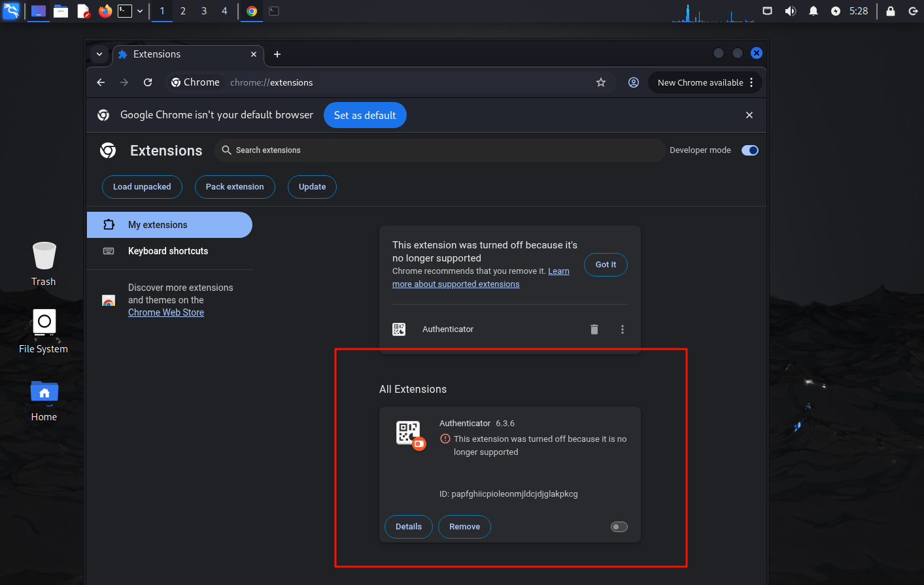Click the Load unpacked button

(x=142, y=187)
